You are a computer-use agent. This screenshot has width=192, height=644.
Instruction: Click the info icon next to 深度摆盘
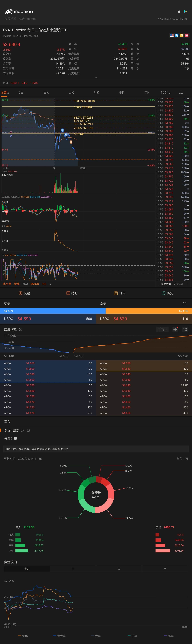(x=21, y=330)
